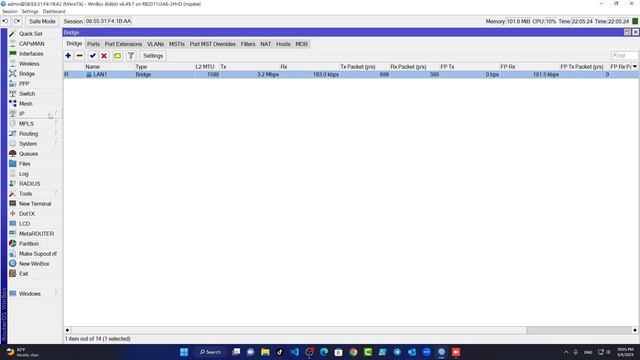Open File Explorer from taskbar
The height and width of the screenshot is (360, 640).
[x=265, y=352]
